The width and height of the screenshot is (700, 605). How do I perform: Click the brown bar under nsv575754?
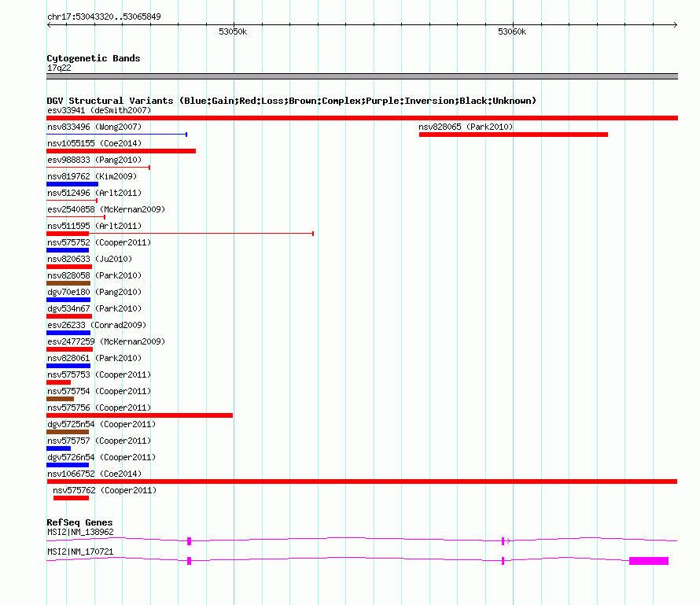pyautogui.click(x=61, y=399)
